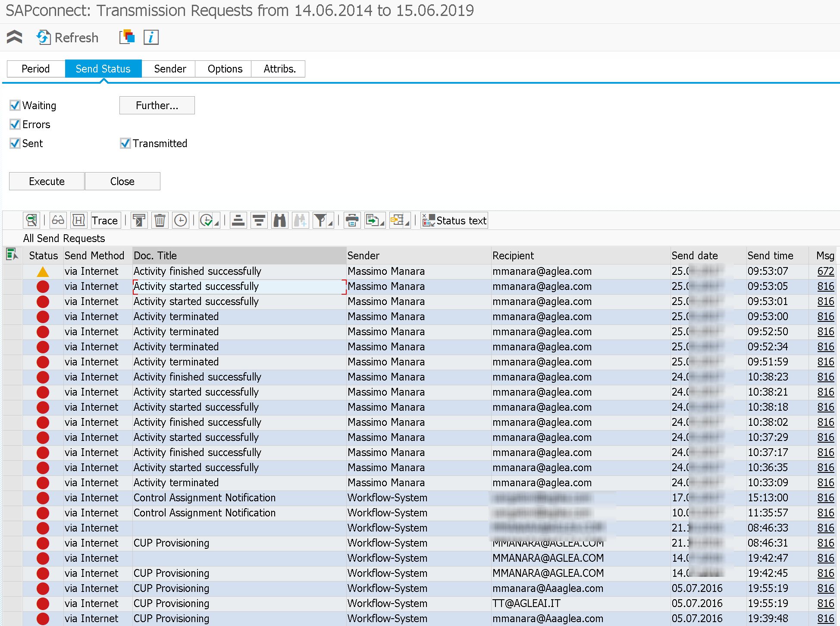Screen dimensions: 840x626
Task: Click the Execute button
Action: click(x=47, y=181)
